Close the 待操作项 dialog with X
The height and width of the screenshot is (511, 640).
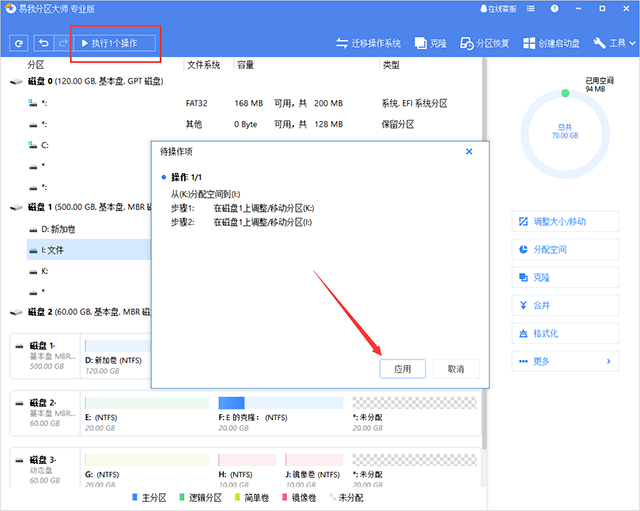coord(469,151)
